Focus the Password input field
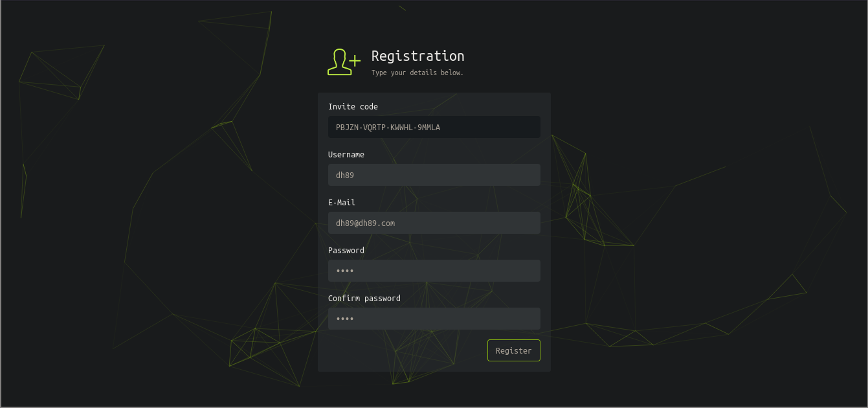The height and width of the screenshot is (408, 868). [434, 271]
